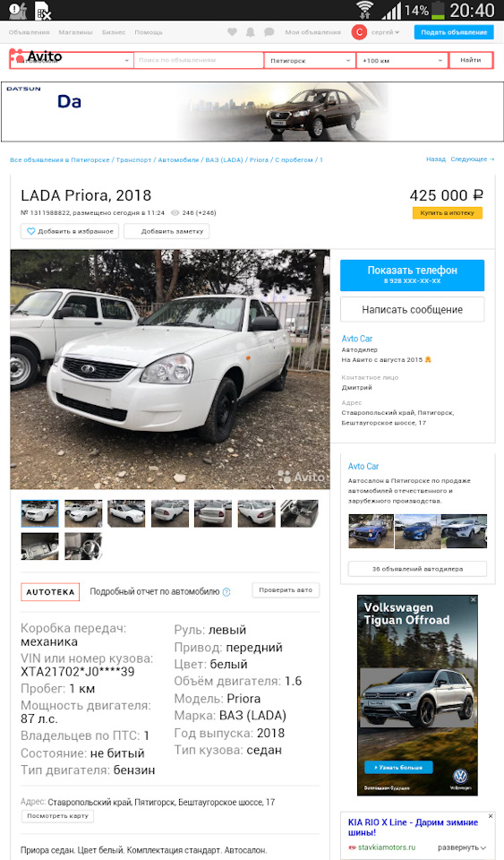Screen dimensions: 504x860
Task: Expand the сергей account menu
Action: click(385, 32)
